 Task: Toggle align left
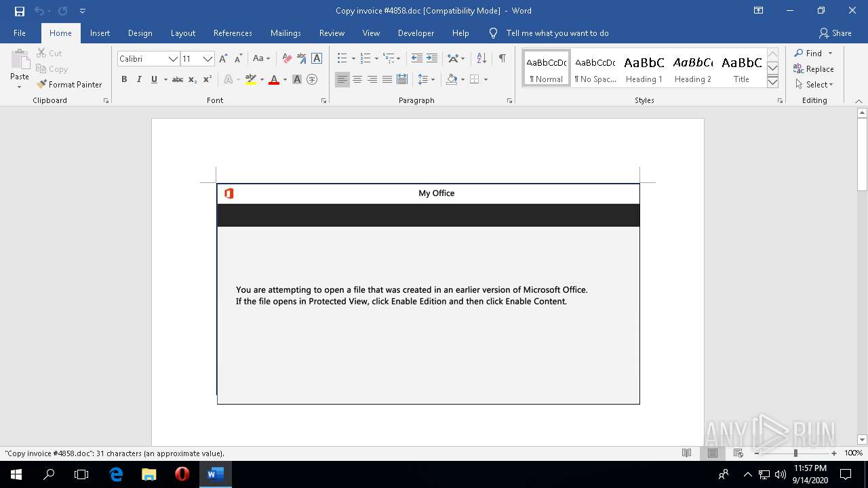tap(342, 79)
